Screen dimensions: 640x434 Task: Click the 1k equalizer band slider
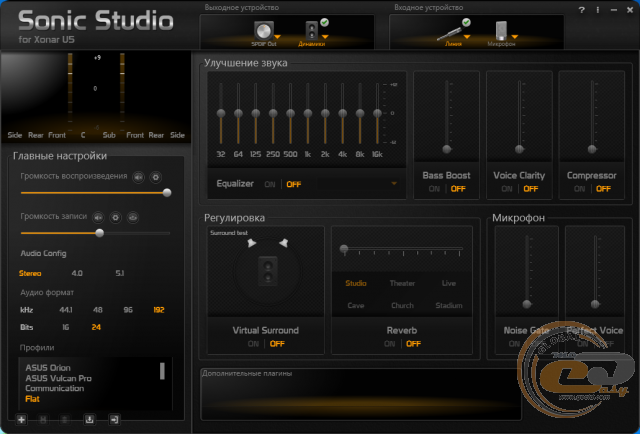(x=308, y=113)
